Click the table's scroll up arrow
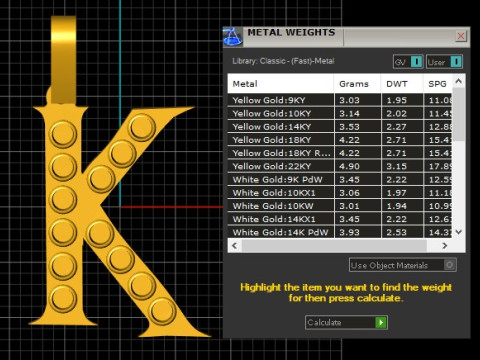 point(459,81)
